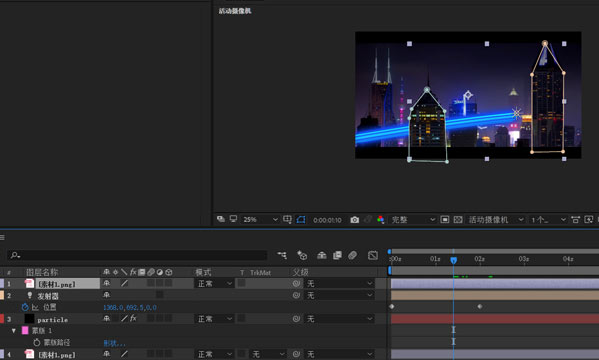This screenshot has width=599, height=360.
Task: Open particle layer 正常 mode dropdown
Action: tap(214, 319)
